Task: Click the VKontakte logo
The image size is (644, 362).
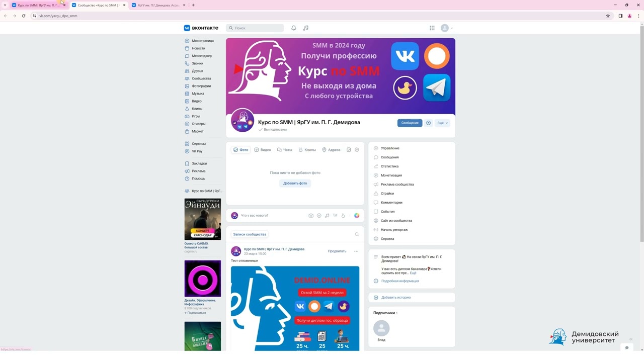Action: [x=201, y=28]
